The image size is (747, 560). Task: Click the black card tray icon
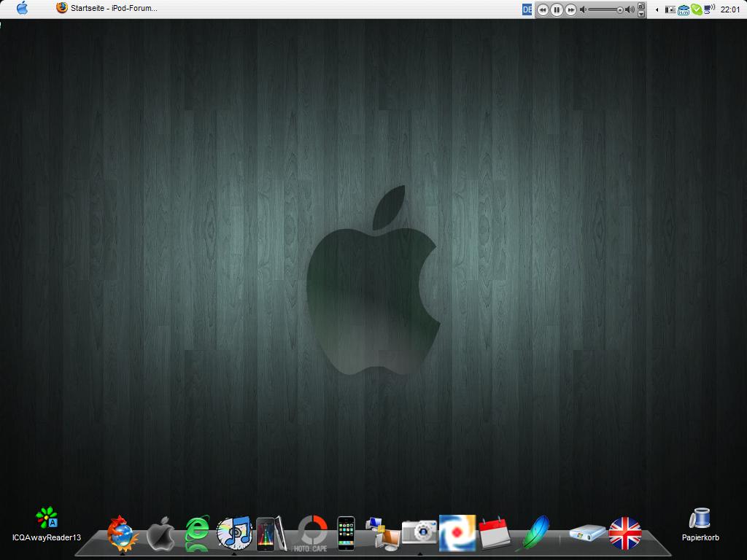tap(670, 9)
